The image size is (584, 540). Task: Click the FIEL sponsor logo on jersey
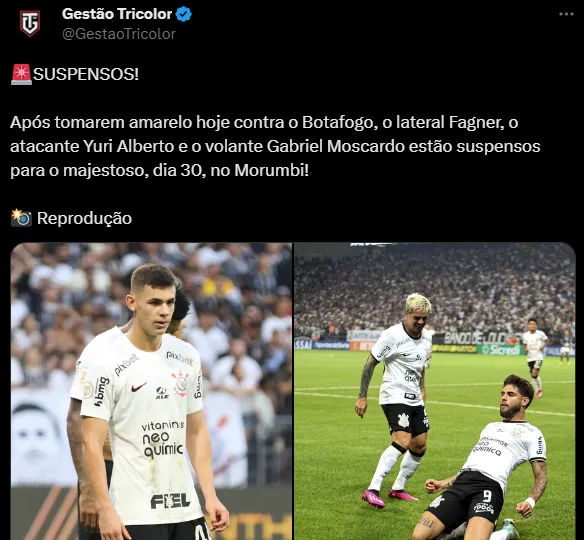pyautogui.click(x=170, y=501)
